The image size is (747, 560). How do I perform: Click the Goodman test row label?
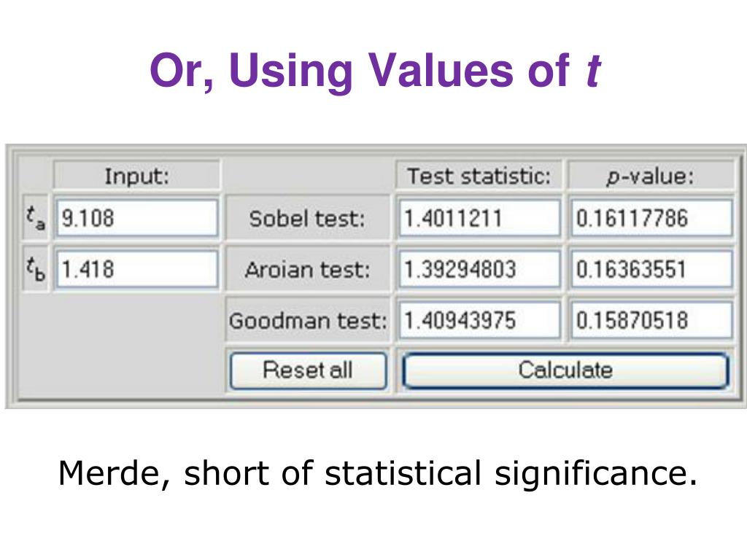(x=307, y=320)
